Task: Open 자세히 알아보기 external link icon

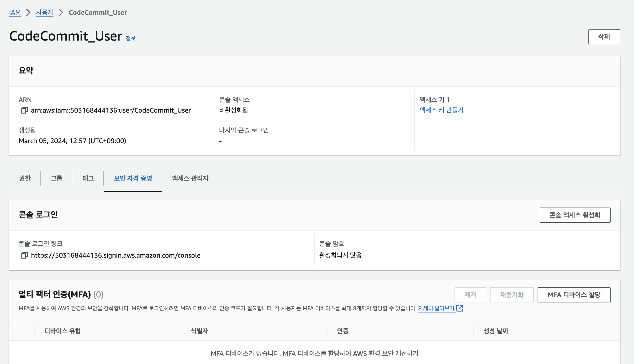Action: pyautogui.click(x=460, y=308)
